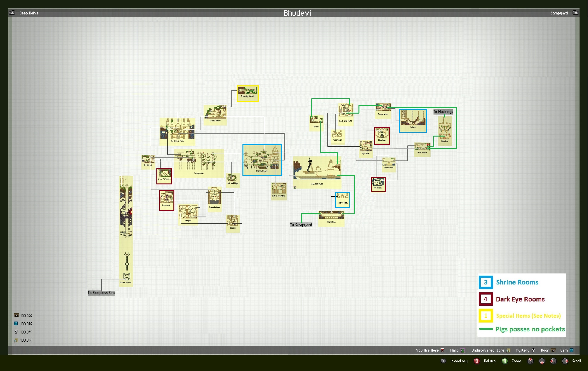Click the RB button beside Scrapyard
The image size is (588, 371).
(576, 13)
